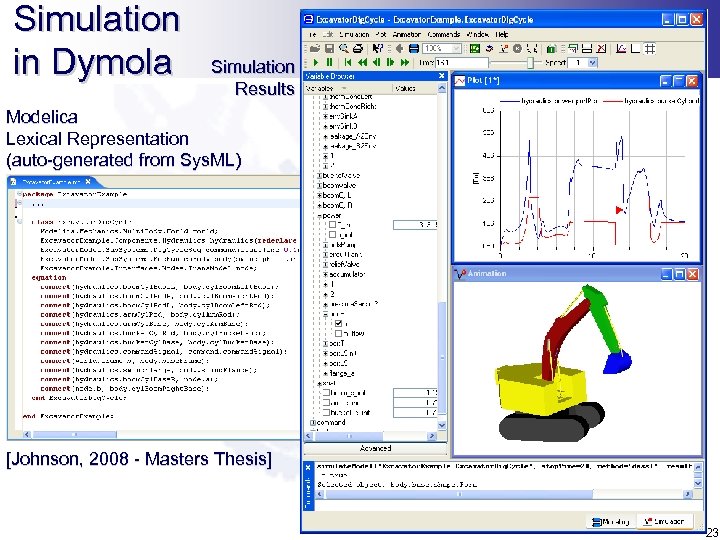Open the zoom percentage dropdown

[x=456, y=48]
